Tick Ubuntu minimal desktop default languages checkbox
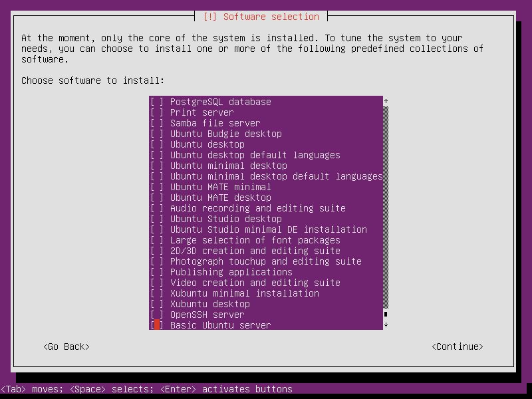532x399 pixels. point(157,176)
